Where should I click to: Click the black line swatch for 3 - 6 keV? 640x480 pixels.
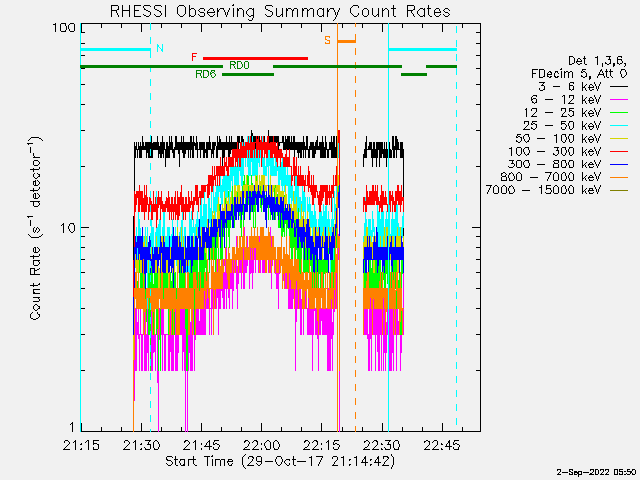coord(619,87)
